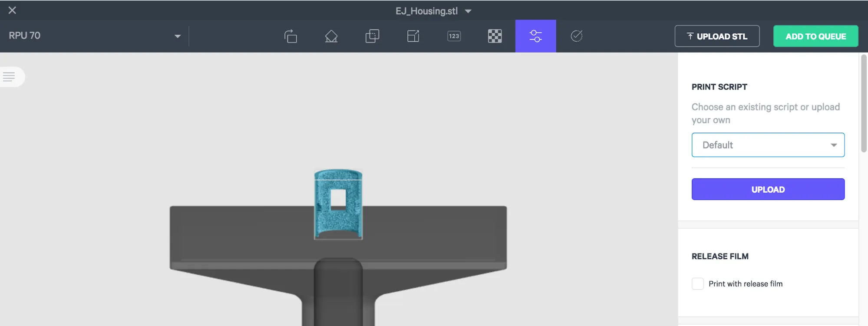Click the RELEASE FILM heading
This screenshot has width=868, height=326.
tap(720, 257)
